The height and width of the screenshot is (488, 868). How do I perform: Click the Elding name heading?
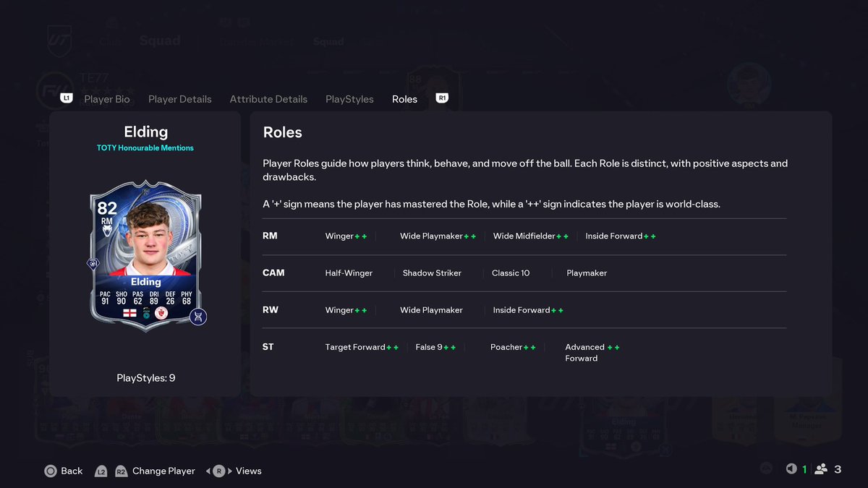tap(145, 132)
